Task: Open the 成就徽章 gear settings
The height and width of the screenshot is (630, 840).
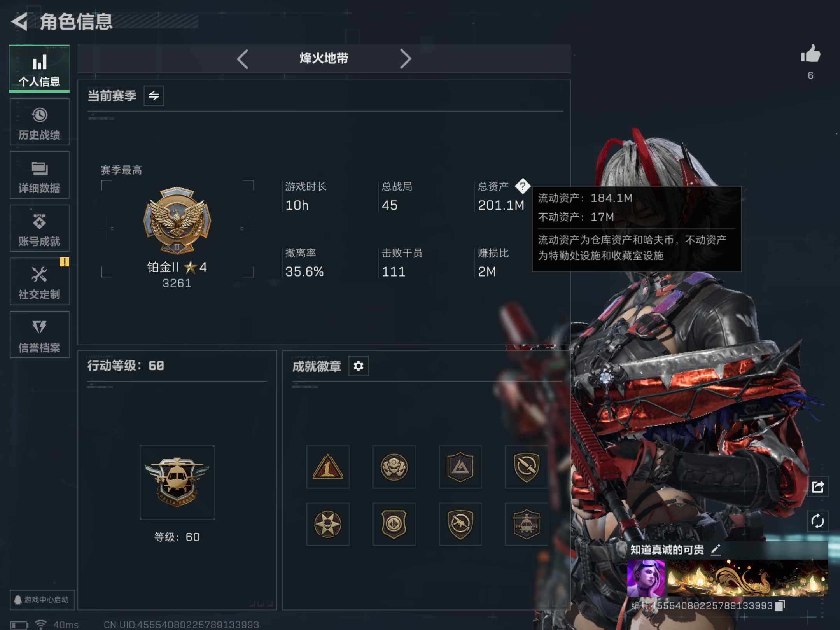Action: coord(358,366)
